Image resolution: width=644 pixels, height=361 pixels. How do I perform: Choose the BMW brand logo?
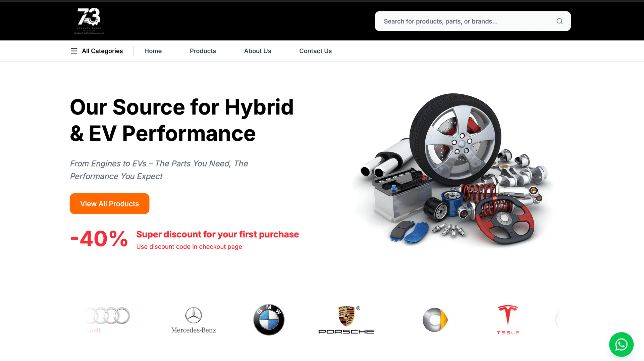coord(269,320)
